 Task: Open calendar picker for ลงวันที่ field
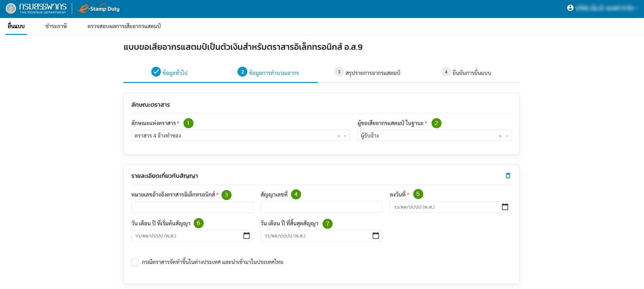tap(505, 207)
